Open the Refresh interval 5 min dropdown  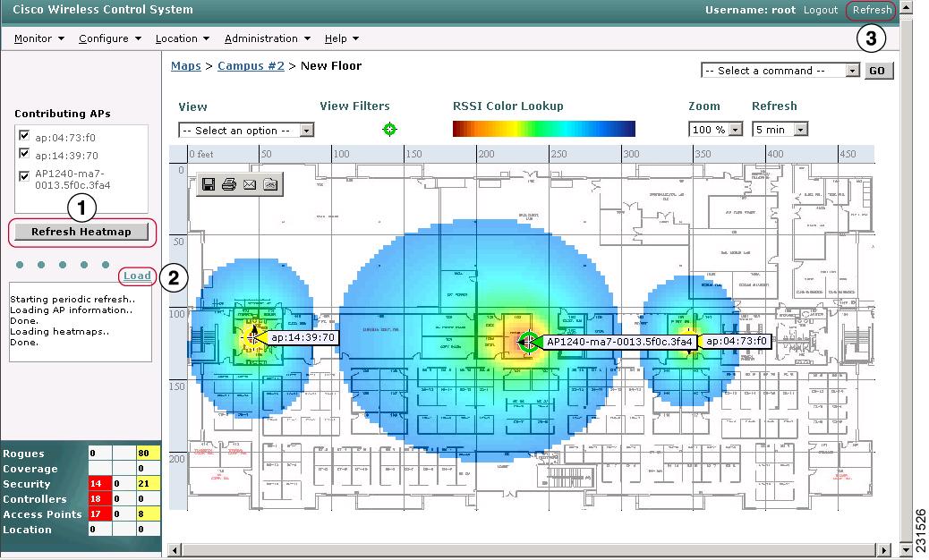point(780,129)
